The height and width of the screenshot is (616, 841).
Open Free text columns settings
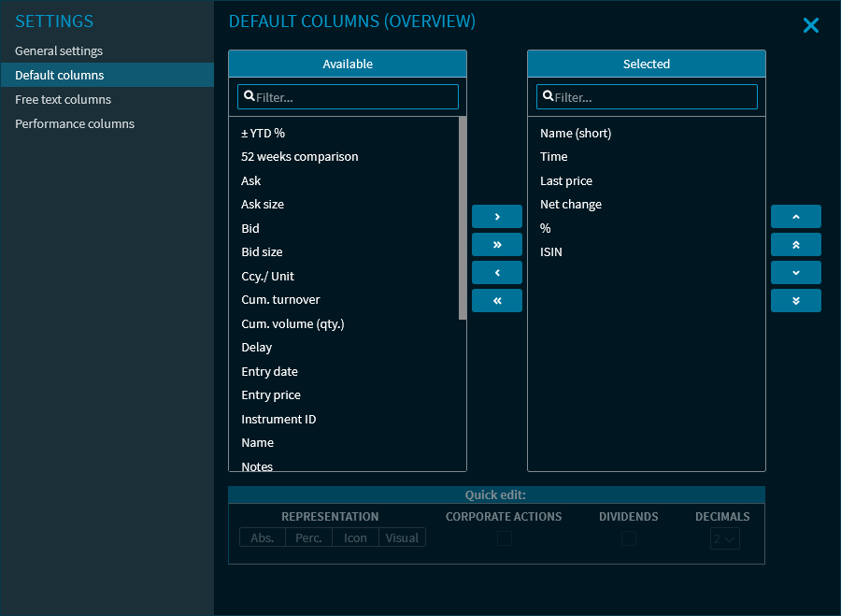pyautogui.click(x=63, y=100)
